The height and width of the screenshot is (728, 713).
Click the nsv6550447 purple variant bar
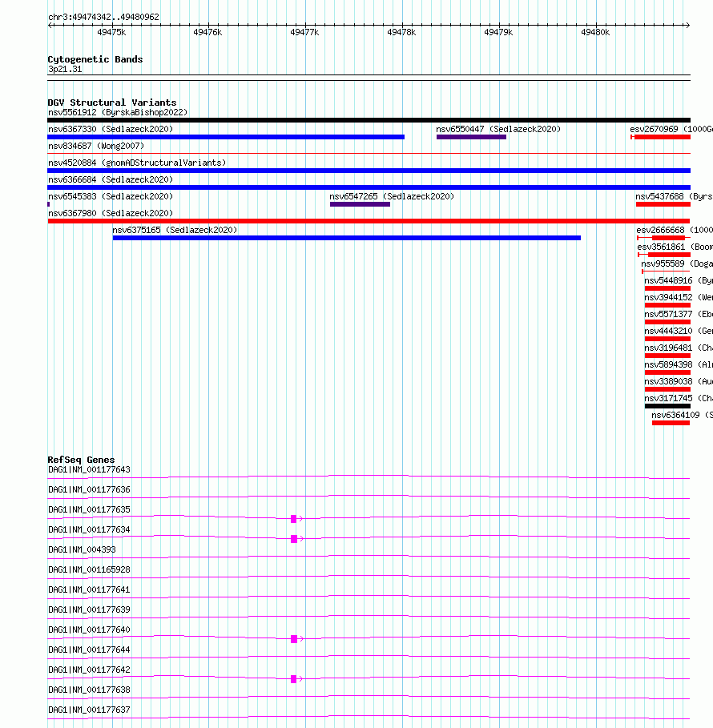tap(471, 137)
